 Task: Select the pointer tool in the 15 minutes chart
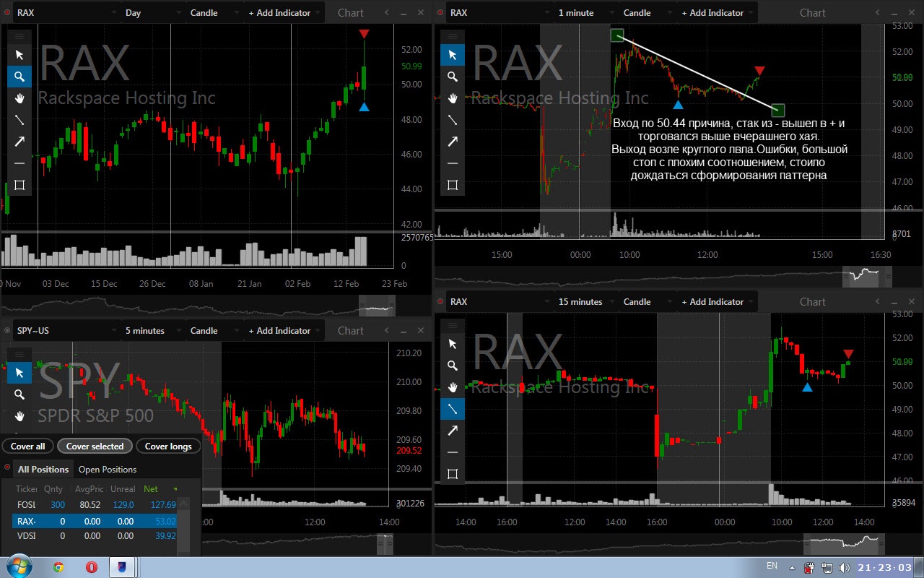coord(453,344)
